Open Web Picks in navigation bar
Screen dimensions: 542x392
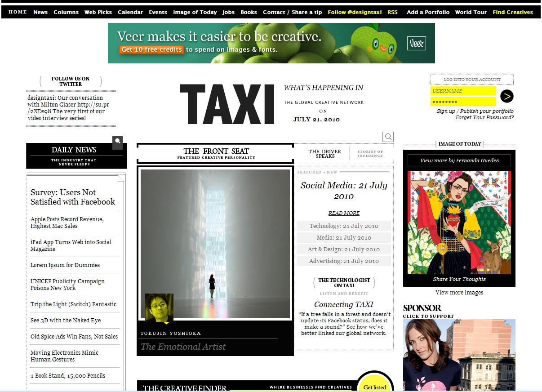pos(98,12)
